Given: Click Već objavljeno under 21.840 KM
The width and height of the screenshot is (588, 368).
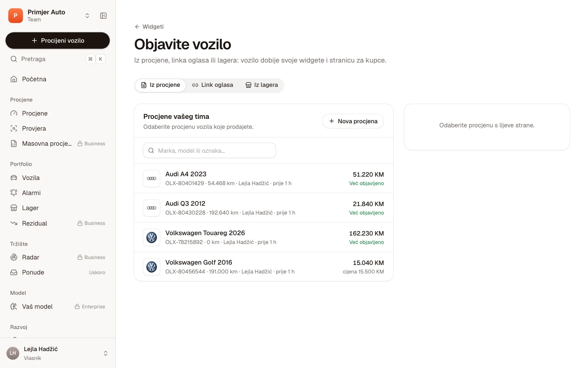Looking at the screenshot, I should pyautogui.click(x=366, y=213).
